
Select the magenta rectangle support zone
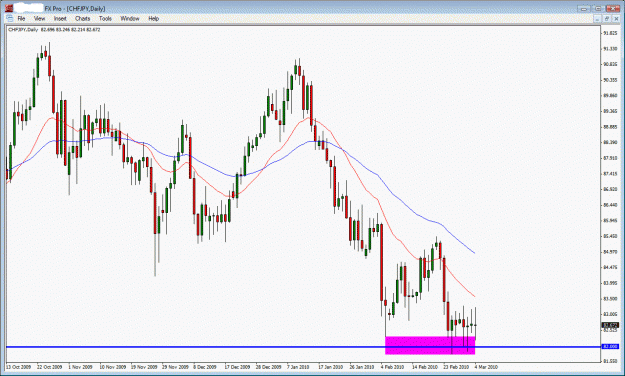point(430,345)
